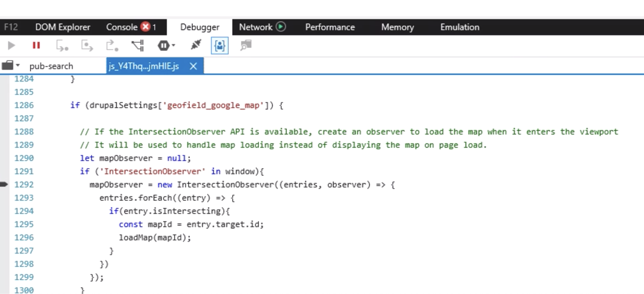Click the Continue play button

tap(11, 46)
